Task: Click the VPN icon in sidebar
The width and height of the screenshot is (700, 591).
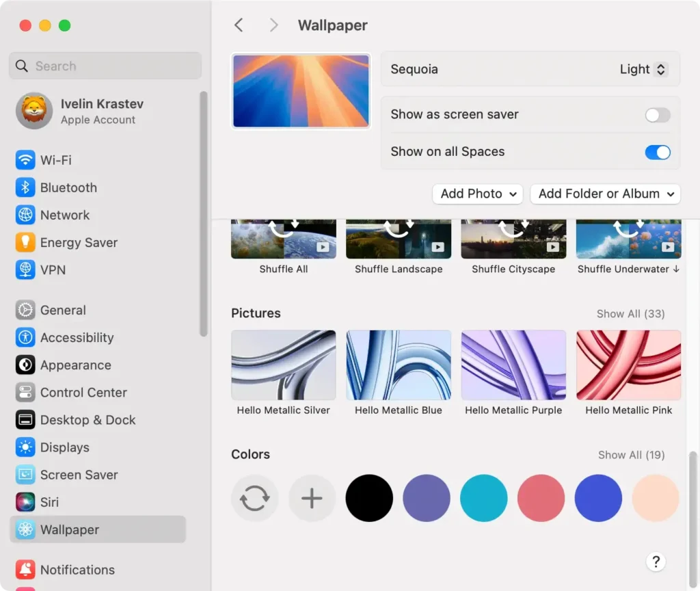Action: tap(25, 270)
